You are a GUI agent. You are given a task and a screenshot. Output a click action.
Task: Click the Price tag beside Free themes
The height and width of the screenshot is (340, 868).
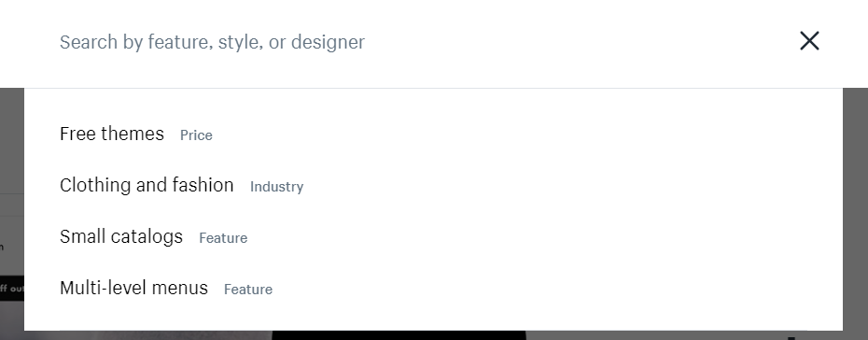tap(196, 135)
